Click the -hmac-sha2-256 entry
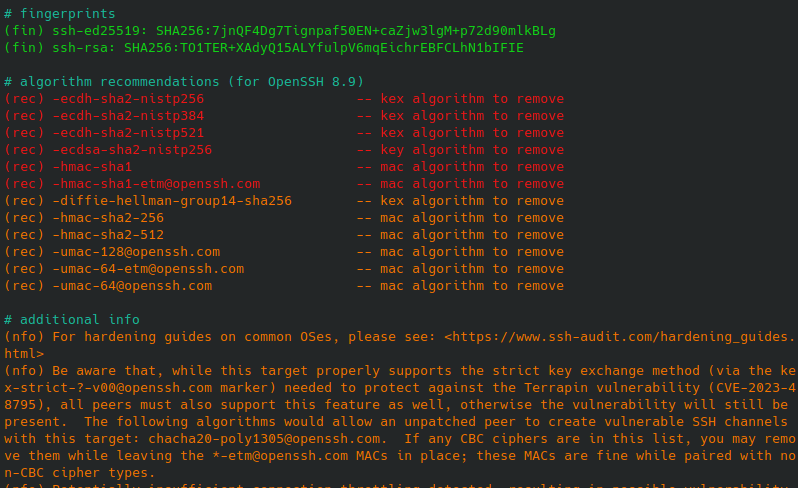Viewport: 798px width, 488px height. tap(108, 218)
